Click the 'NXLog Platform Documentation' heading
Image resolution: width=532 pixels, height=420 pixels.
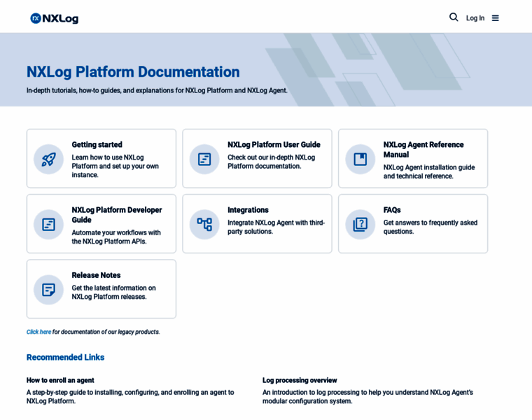tap(133, 72)
